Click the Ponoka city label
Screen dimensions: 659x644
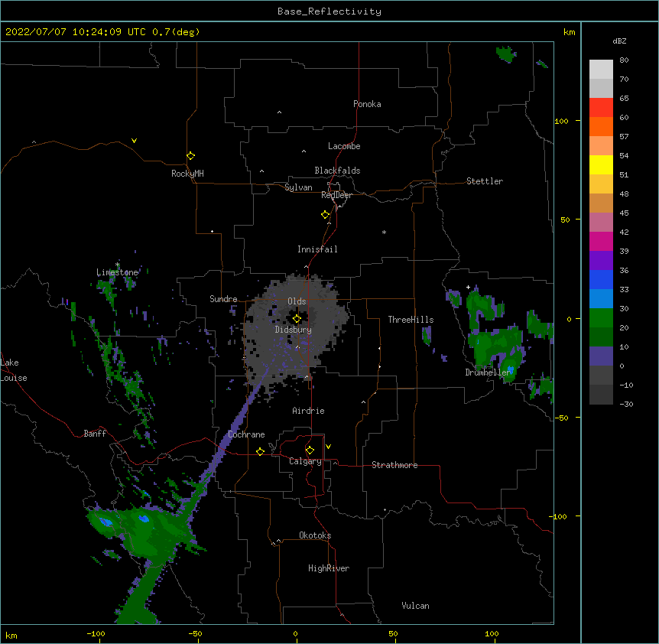[367, 104]
